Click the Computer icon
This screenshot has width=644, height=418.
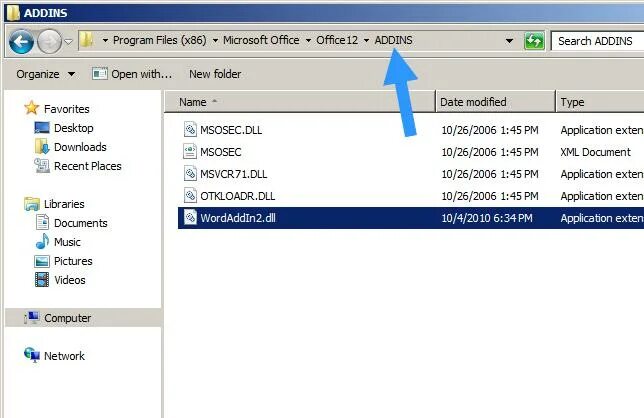[32, 318]
